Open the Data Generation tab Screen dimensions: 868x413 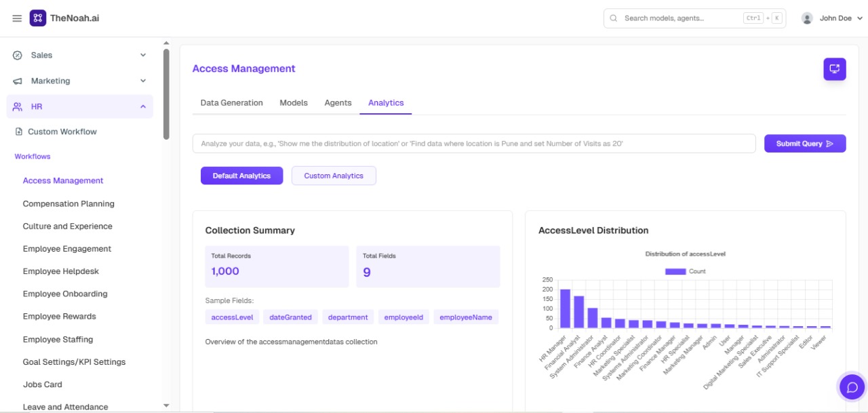tap(231, 102)
